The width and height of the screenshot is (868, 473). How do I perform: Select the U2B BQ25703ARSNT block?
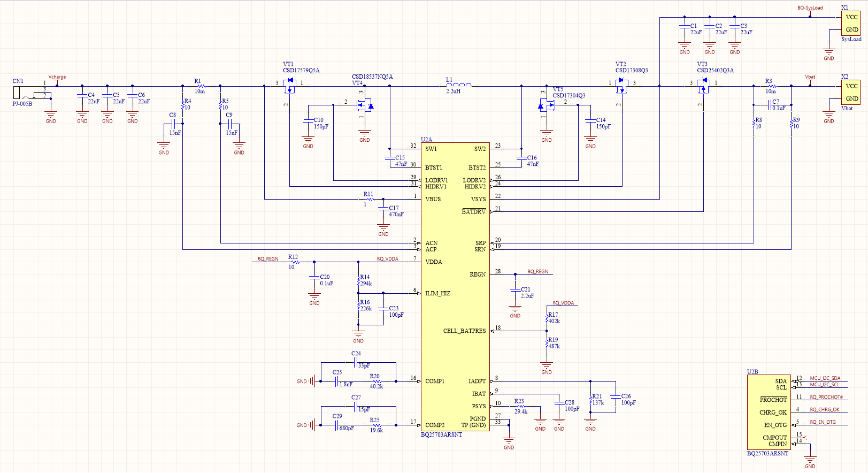tap(769, 413)
